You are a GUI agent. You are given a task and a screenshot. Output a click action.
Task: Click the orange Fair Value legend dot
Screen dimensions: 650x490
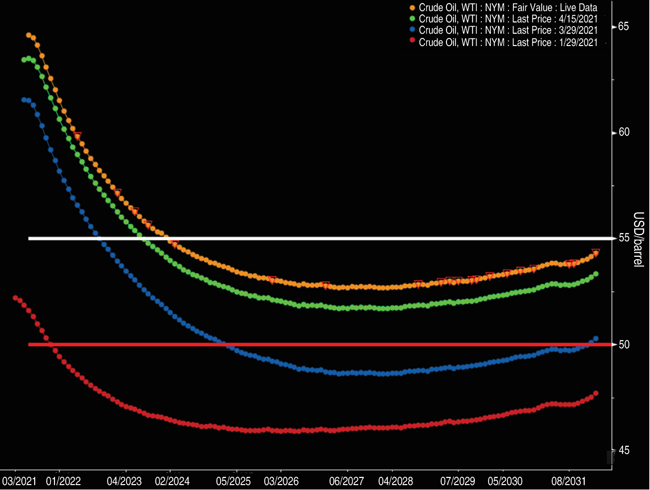[x=411, y=8]
